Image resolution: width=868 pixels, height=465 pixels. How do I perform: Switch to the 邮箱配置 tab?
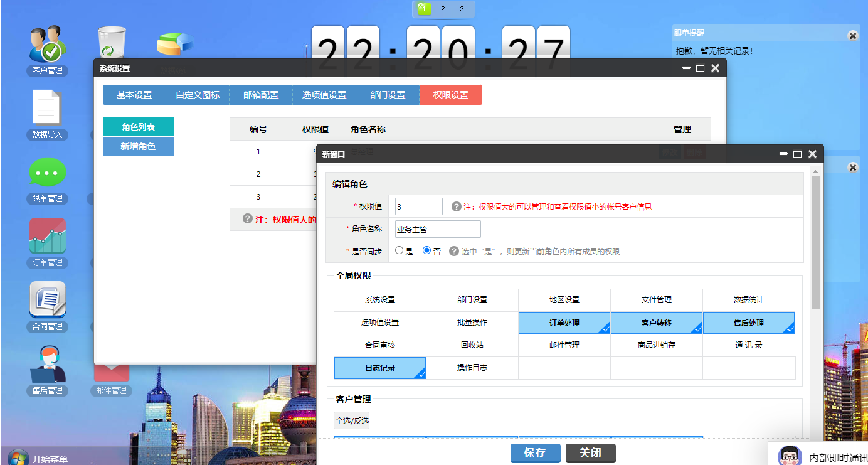tap(260, 94)
